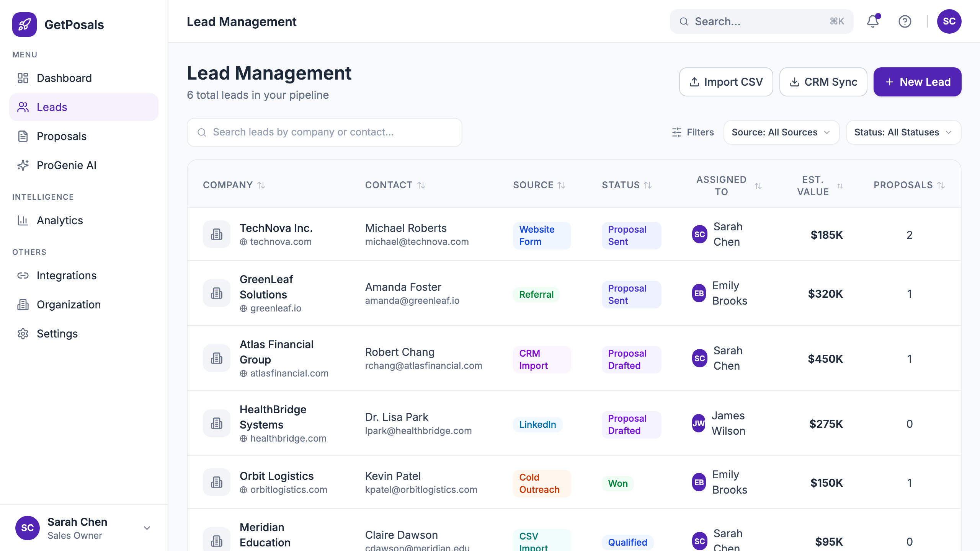Open the help question-mark icon

905,21
